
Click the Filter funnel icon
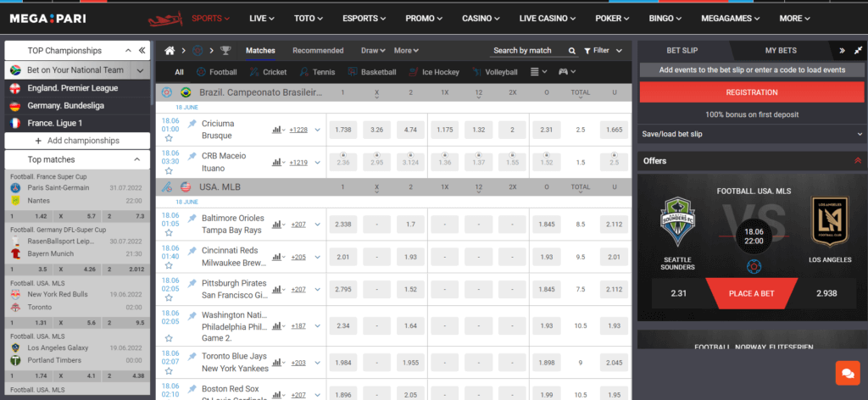(587, 51)
